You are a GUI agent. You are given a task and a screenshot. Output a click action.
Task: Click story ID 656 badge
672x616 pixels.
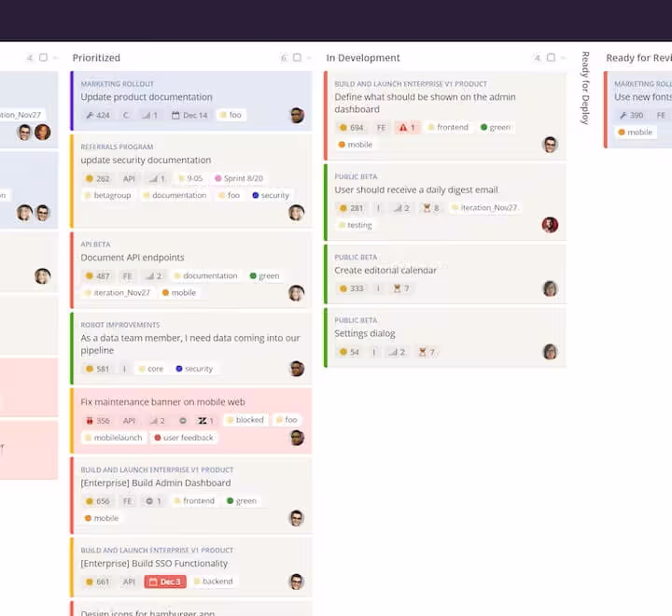tap(98, 501)
